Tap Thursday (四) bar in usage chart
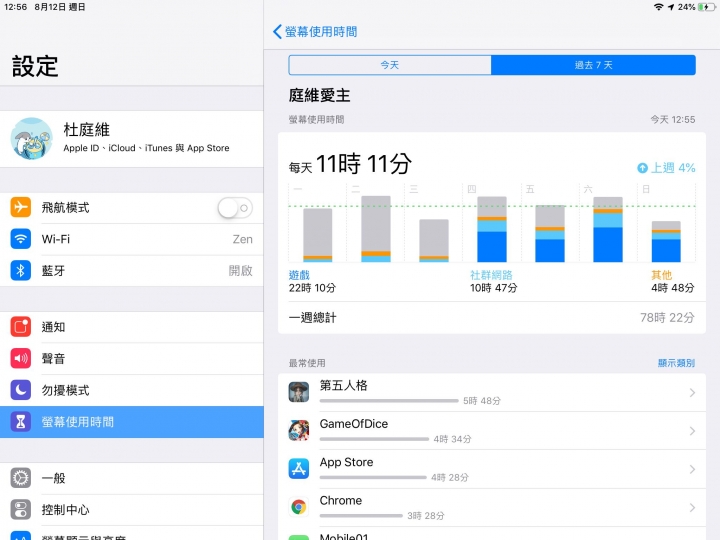The image size is (720, 540). coord(492,229)
